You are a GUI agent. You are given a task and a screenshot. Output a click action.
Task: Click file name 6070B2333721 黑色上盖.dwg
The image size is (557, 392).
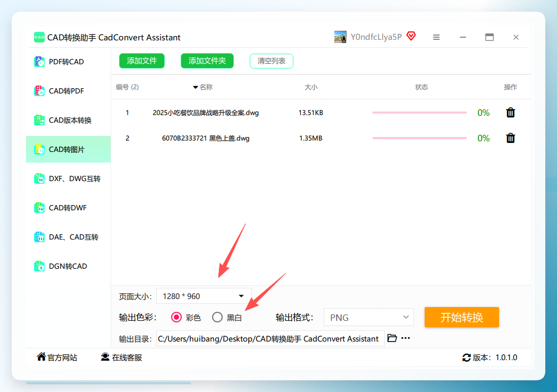[206, 138]
